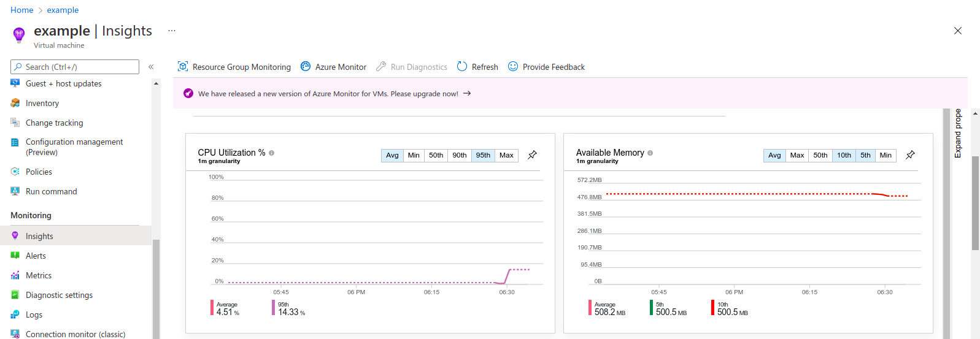
Task: Open the example breadcrumb link
Action: tap(63, 10)
